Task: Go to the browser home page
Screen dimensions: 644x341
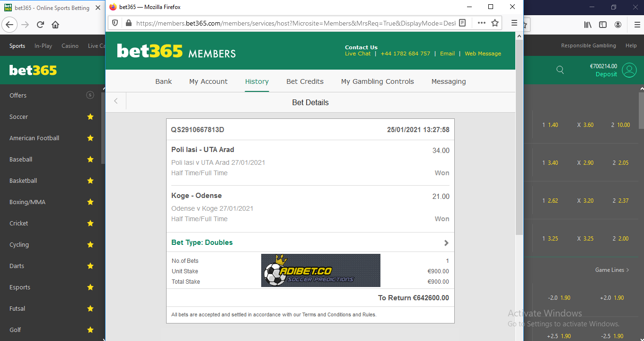Action: (55, 25)
